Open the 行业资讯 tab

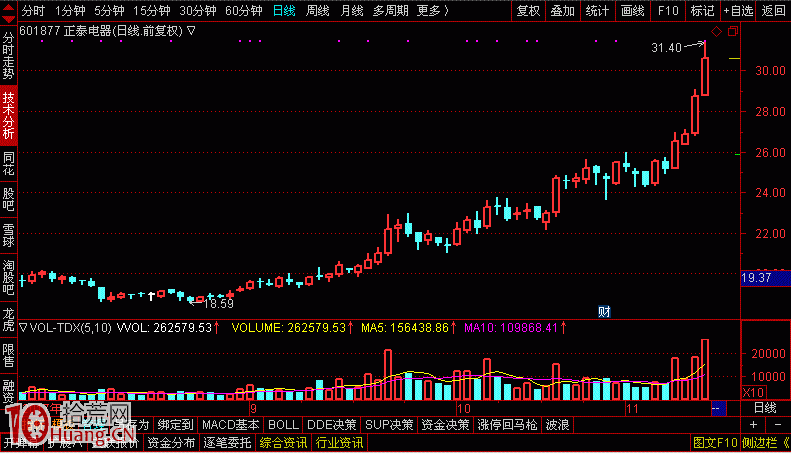tap(339, 443)
